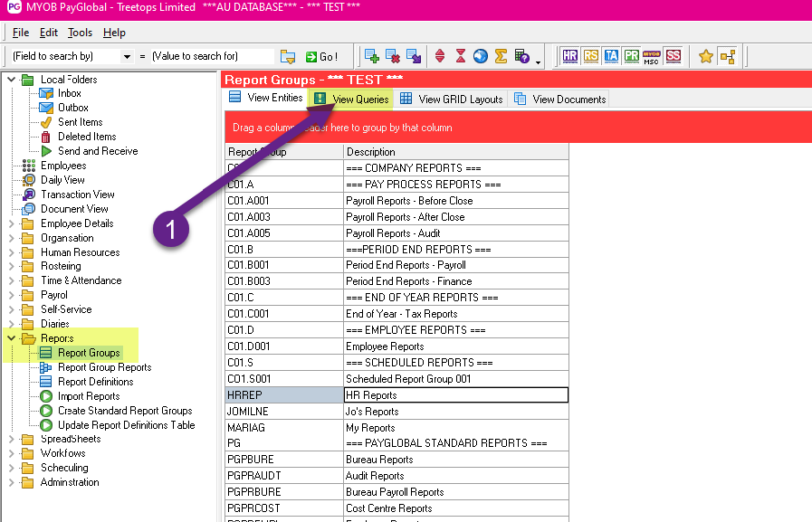Collapse the Reports folder in tree
Viewport: 812px width, 522px height.
[x=12, y=338]
